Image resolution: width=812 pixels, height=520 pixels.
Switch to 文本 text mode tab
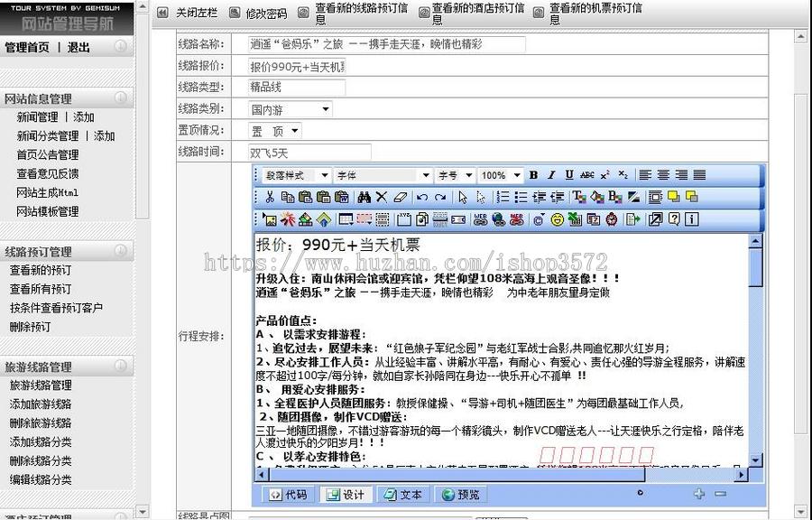pos(403,495)
